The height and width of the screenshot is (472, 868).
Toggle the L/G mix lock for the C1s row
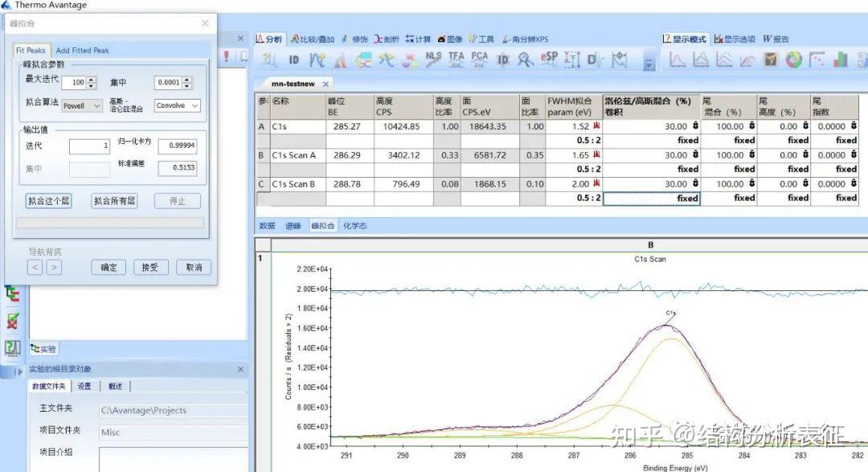(x=695, y=125)
